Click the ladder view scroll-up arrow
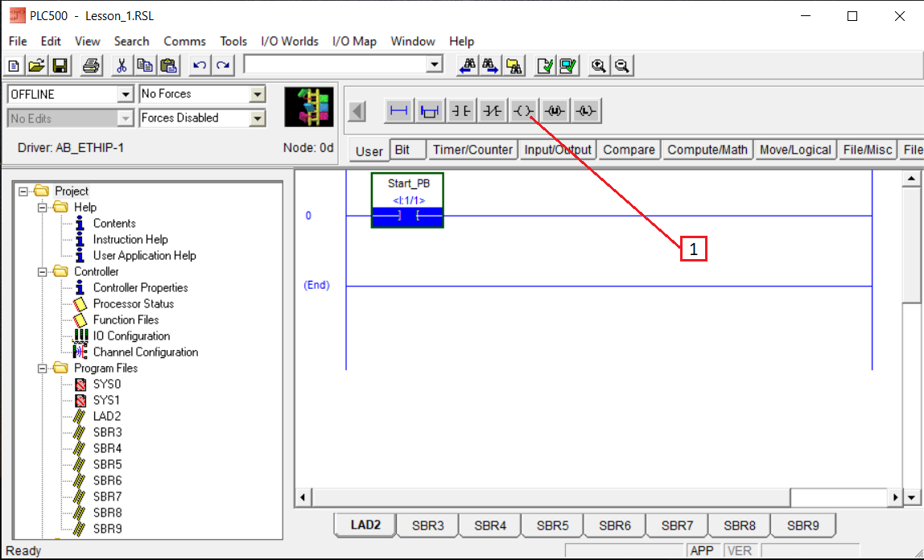This screenshot has height=560, width=924. pos(911,179)
